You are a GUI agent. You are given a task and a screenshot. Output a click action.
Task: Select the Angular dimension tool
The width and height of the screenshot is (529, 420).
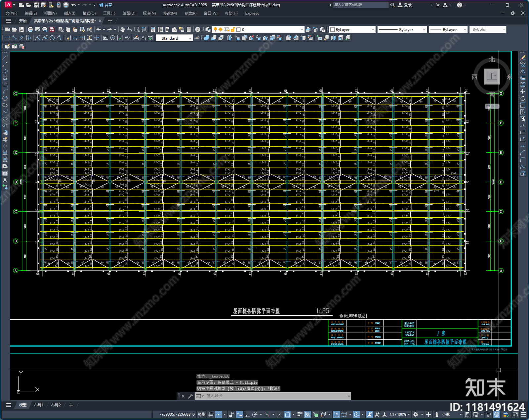(59, 38)
